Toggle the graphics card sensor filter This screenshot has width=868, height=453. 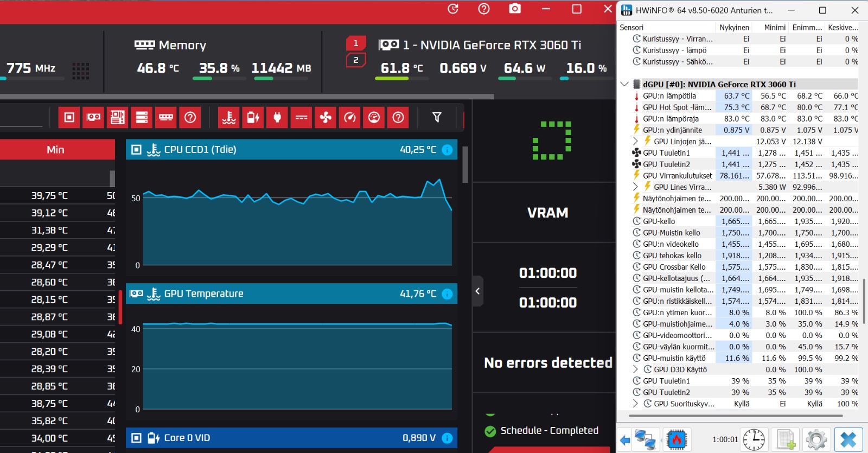[93, 117]
